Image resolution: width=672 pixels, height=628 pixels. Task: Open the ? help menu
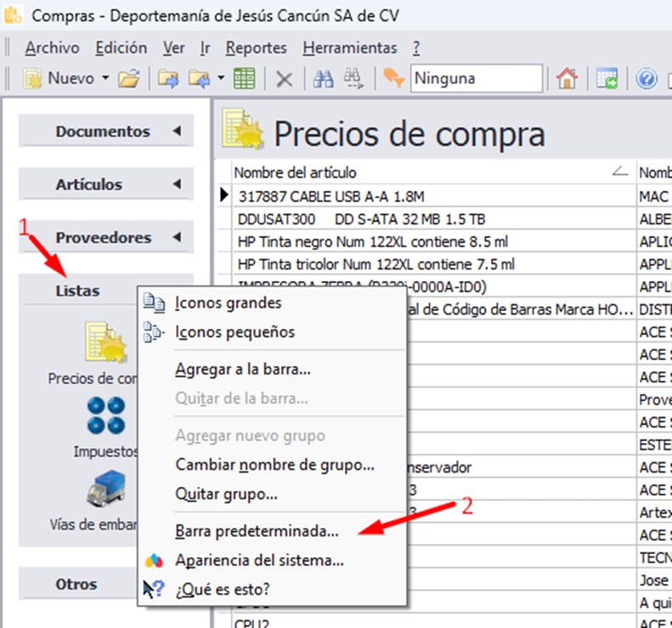(416, 48)
